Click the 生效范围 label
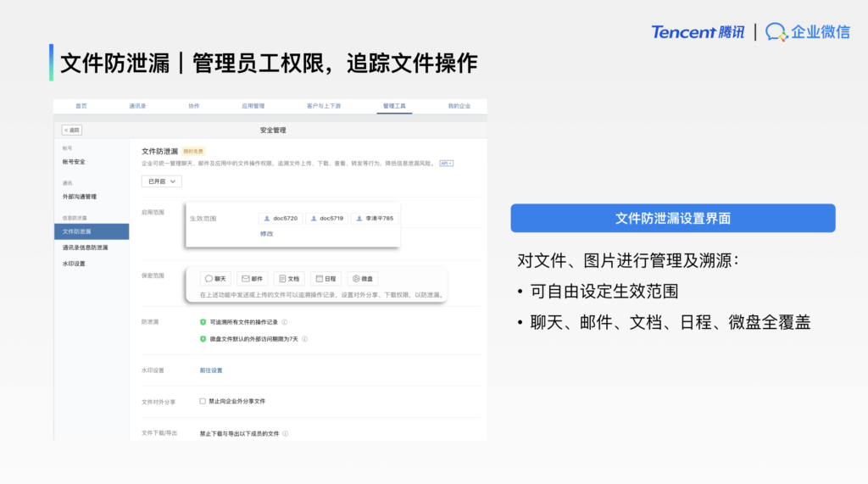The width and height of the screenshot is (868, 484). (x=203, y=219)
